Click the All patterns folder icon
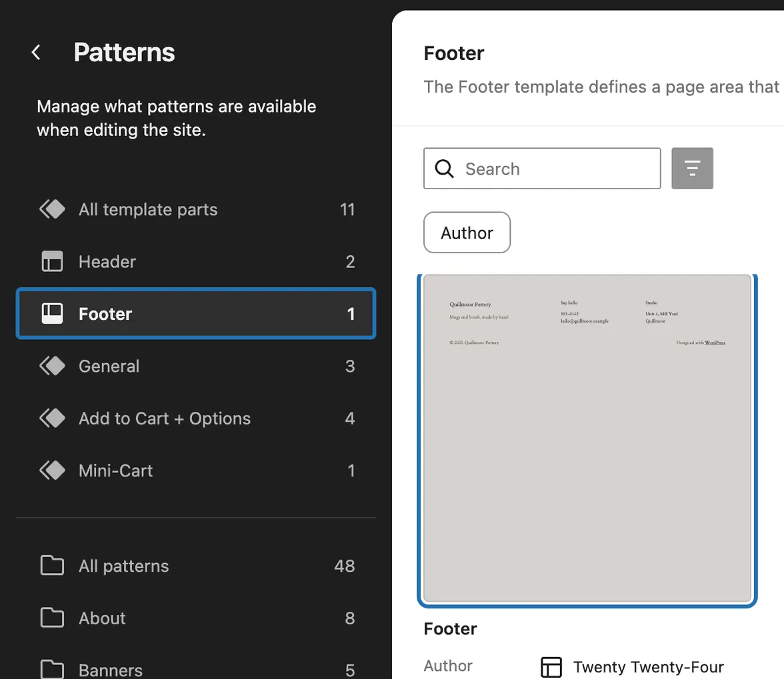The image size is (784, 679). 52,566
